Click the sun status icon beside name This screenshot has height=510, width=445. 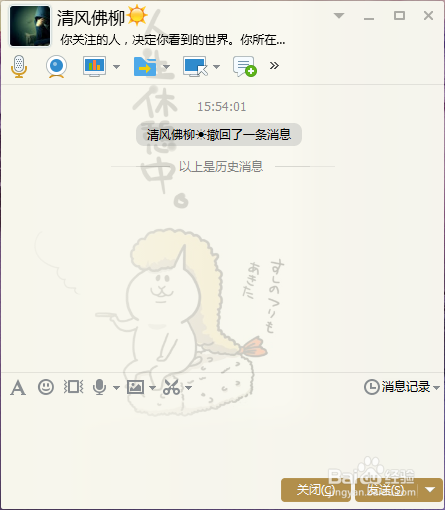(x=137, y=16)
